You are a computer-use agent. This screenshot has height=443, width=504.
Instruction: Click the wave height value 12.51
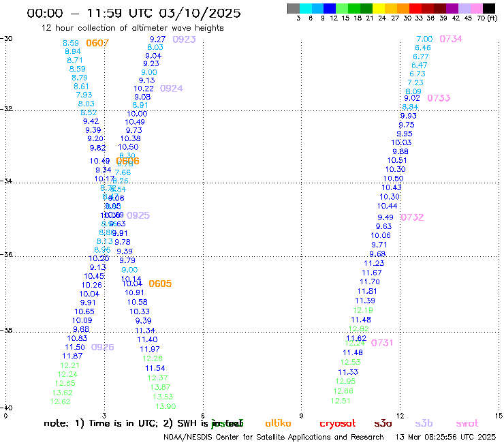tap(341, 401)
